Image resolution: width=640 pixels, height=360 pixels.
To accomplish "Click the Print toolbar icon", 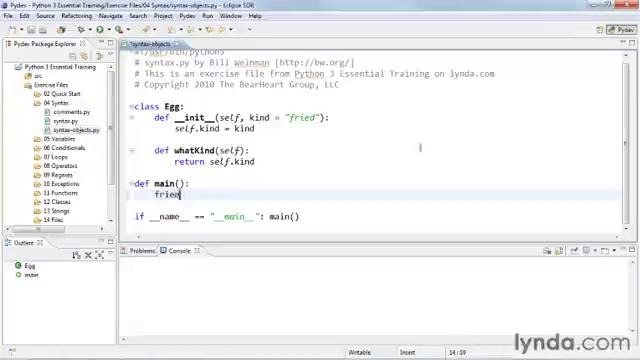I will click(42, 30).
